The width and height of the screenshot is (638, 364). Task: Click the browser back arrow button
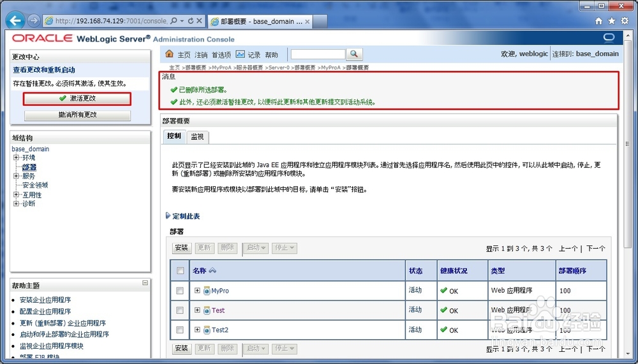tap(16, 20)
